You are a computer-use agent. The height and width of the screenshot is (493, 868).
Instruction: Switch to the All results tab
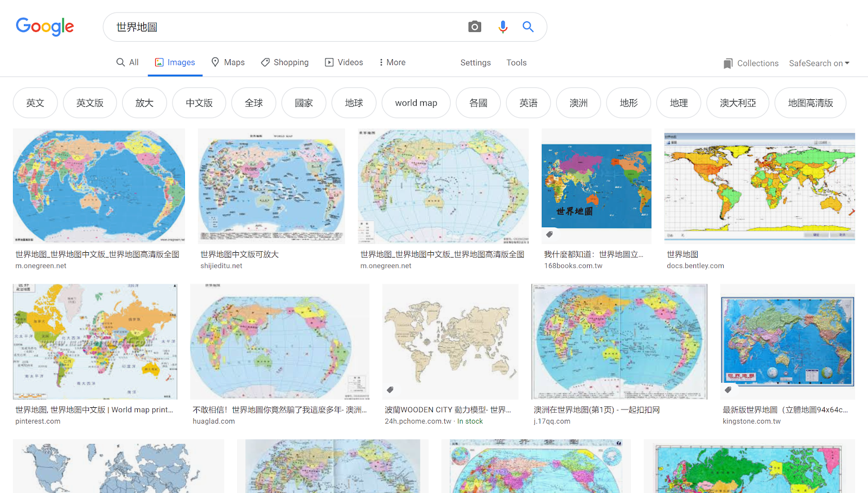(x=127, y=62)
